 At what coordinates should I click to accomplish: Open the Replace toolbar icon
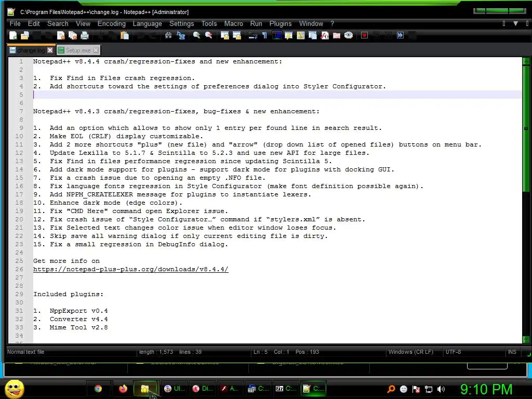181,35
